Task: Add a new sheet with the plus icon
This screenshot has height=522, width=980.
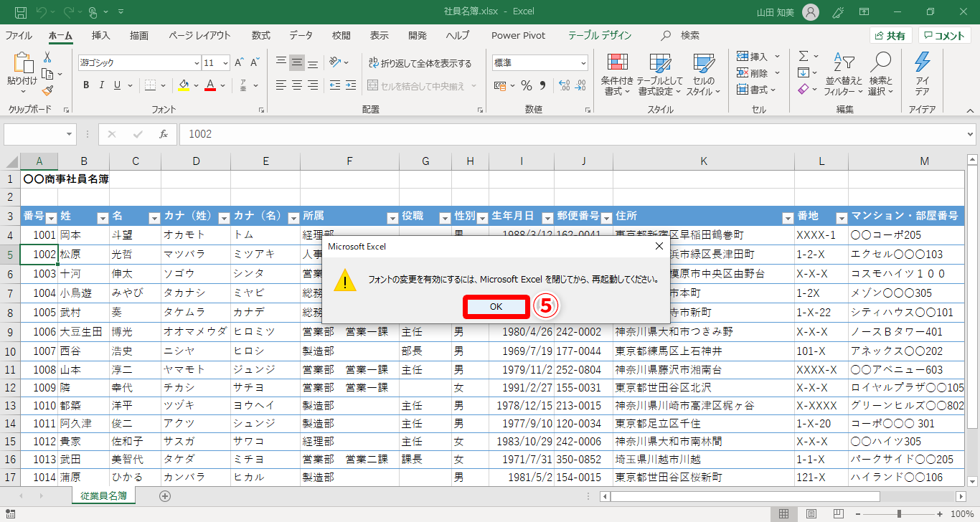Action: [x=165, y=495]
